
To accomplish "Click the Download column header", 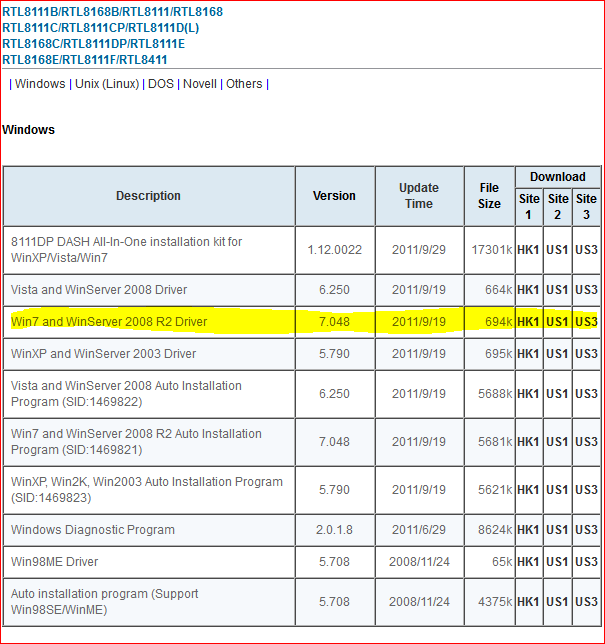I will click(x=558, y=177).
